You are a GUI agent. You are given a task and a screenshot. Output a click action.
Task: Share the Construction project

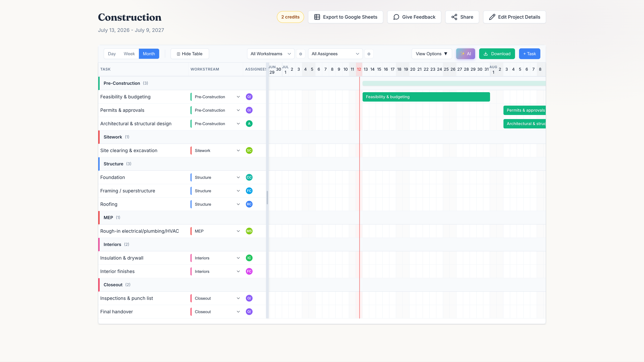(462, 17)
